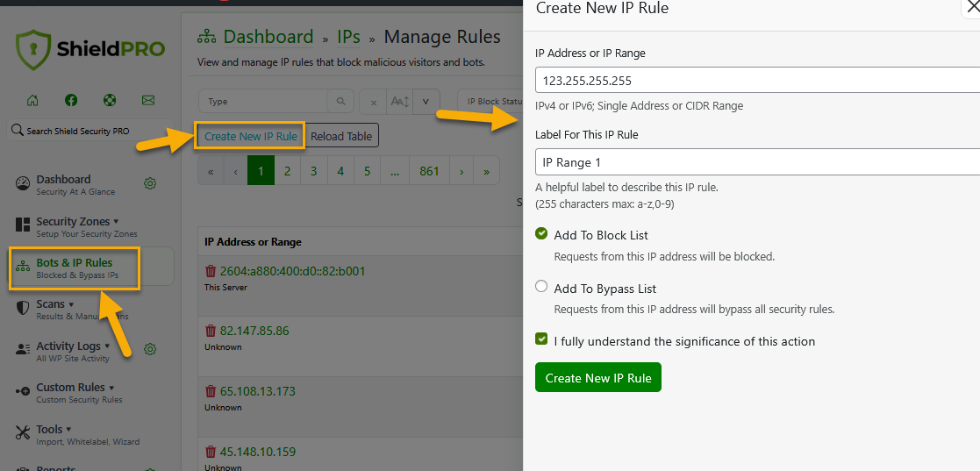The image size is (980, 471).
Task: Go to page 5 of the rules table
Action: [x=368, y=170]
